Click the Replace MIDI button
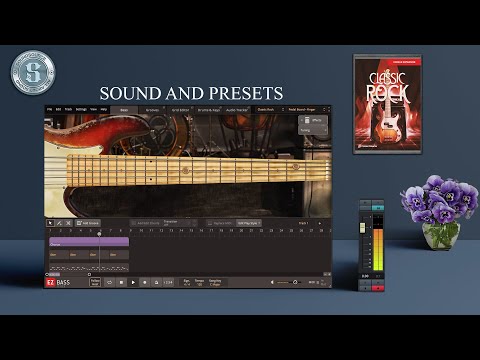The height and width of the screenshot is (360, 480). pos(220,223)
